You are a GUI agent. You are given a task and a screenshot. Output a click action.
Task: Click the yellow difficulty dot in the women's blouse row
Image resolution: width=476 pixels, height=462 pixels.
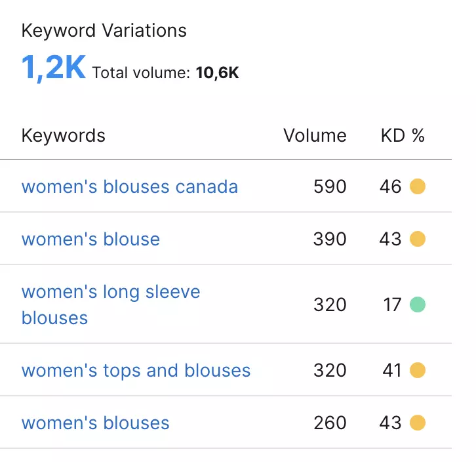coord(418,240)
